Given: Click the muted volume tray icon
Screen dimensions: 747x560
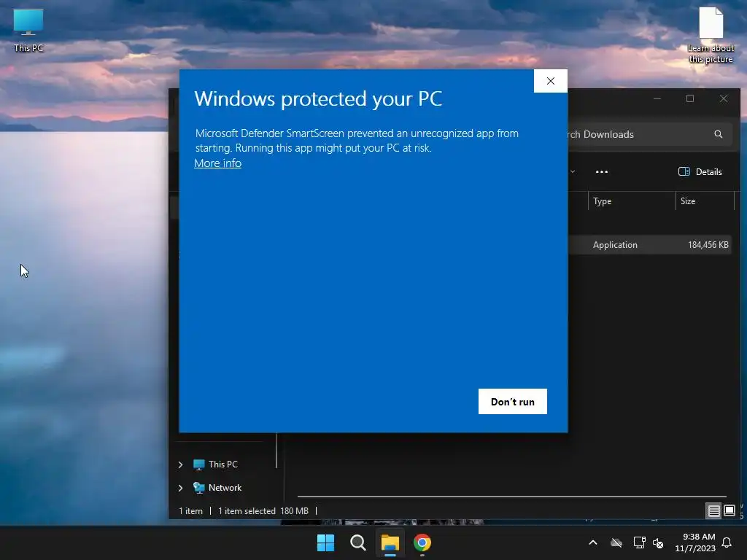Looking at the screenshot, I should (658, 542).
